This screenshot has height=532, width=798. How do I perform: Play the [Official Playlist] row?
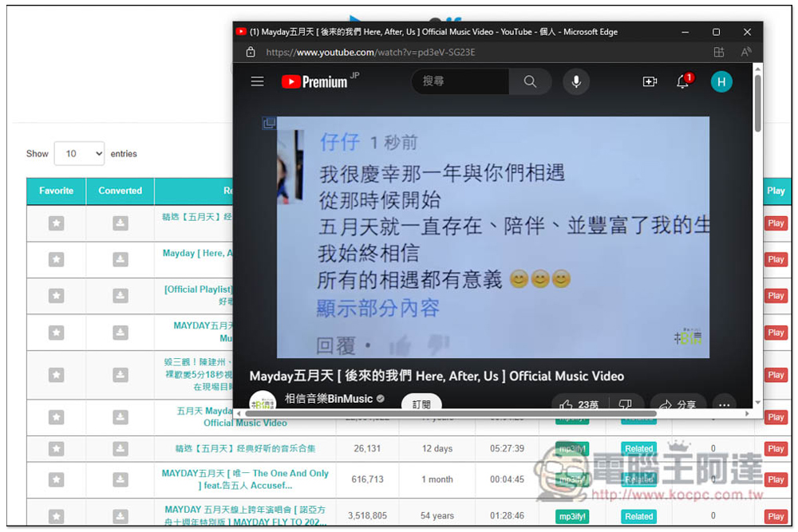click(776, 295)
